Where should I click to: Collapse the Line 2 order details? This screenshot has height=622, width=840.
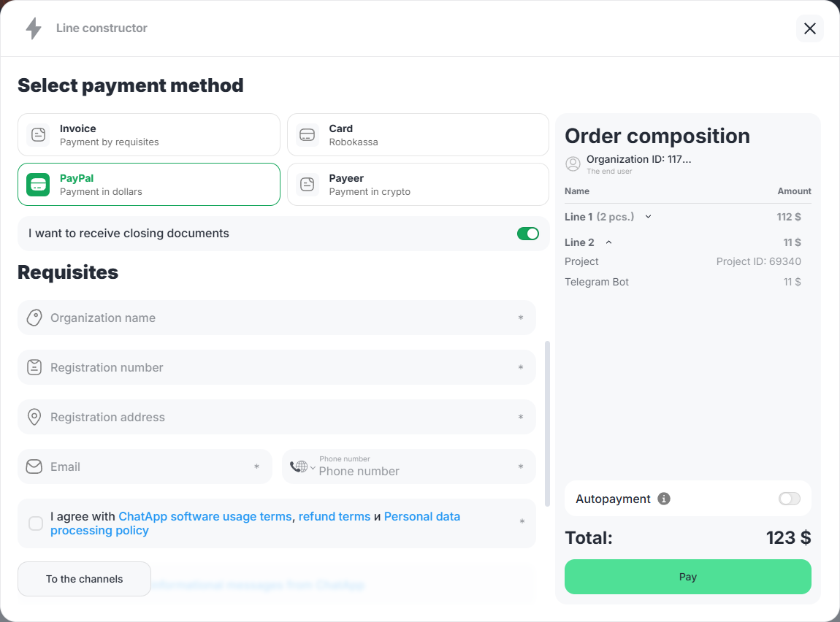pos(609,242)
